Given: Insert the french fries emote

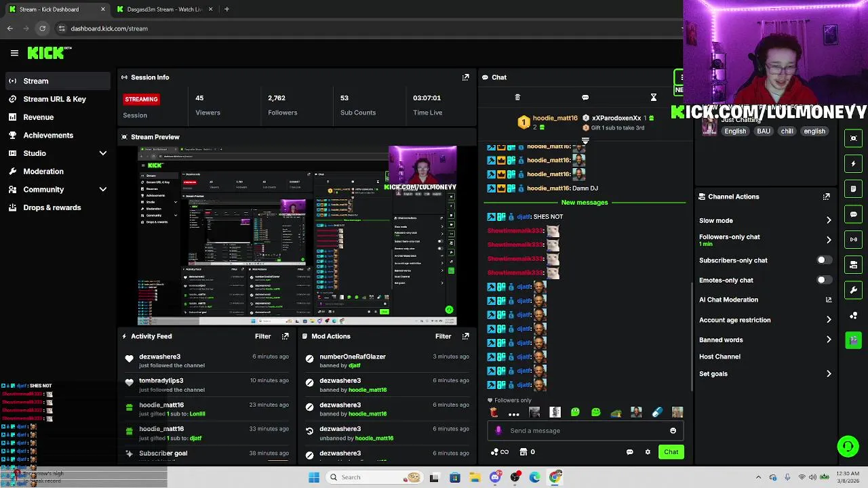Looking at the screenshot, I should 494,412.
